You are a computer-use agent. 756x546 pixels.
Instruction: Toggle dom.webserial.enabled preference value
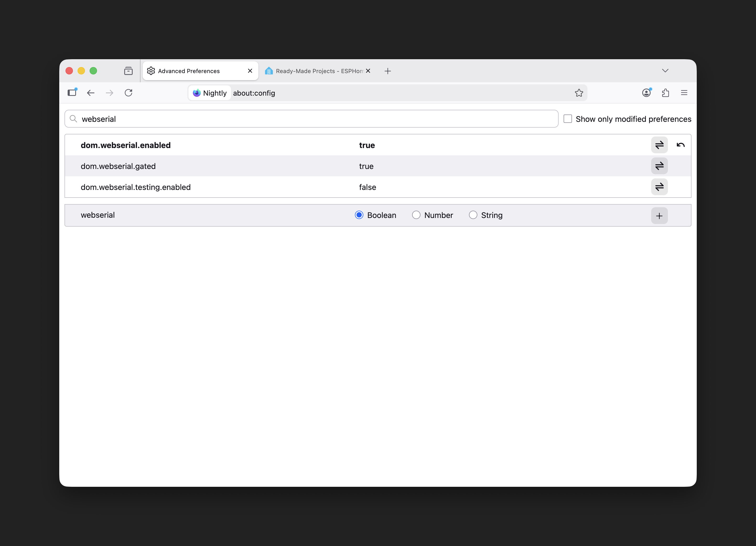point(659,145)
